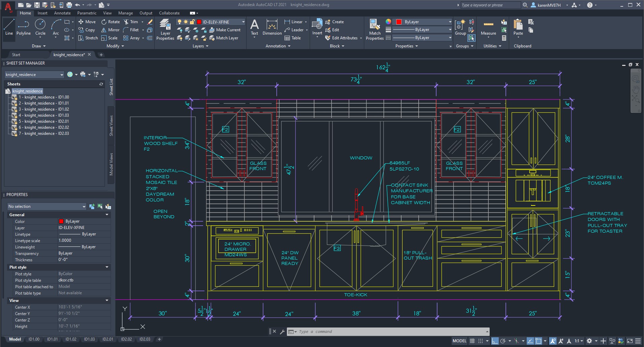
Task: Click the Match Properties tool
Action: pos(375,30)
